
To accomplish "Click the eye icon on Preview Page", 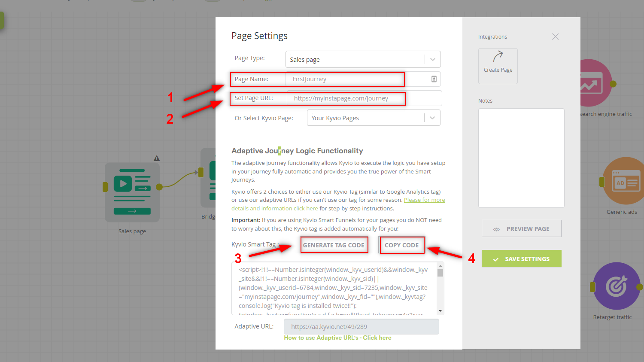I will click(496, 229).
